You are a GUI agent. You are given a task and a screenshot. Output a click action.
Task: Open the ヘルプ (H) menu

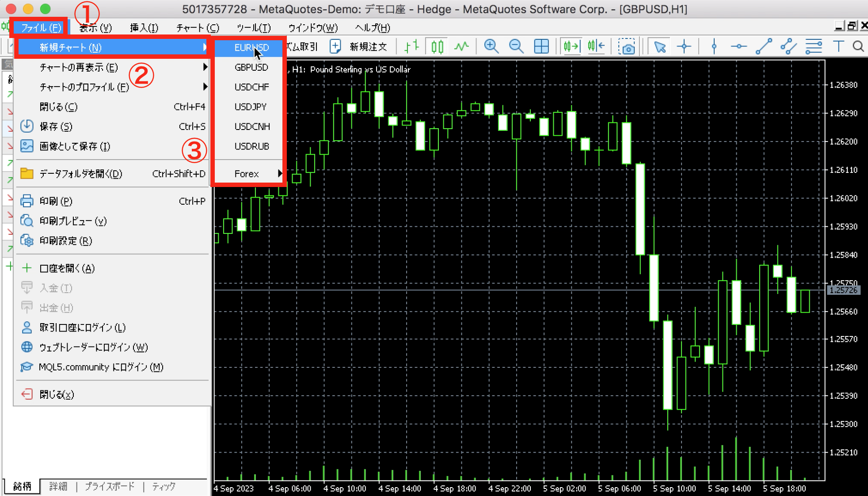point(373,28)
